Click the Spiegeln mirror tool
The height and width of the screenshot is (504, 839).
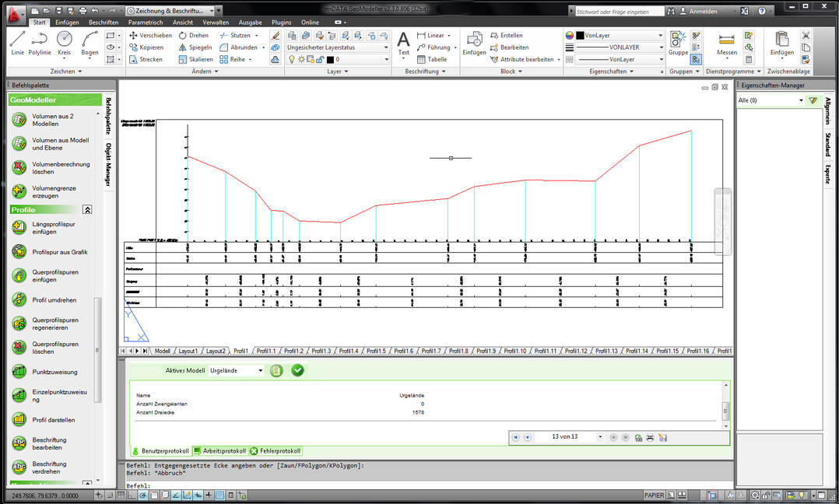click(x=195, y=47)
